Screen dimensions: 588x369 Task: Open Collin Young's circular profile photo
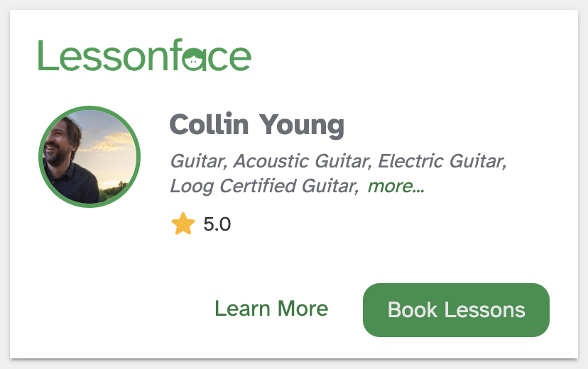89,158
